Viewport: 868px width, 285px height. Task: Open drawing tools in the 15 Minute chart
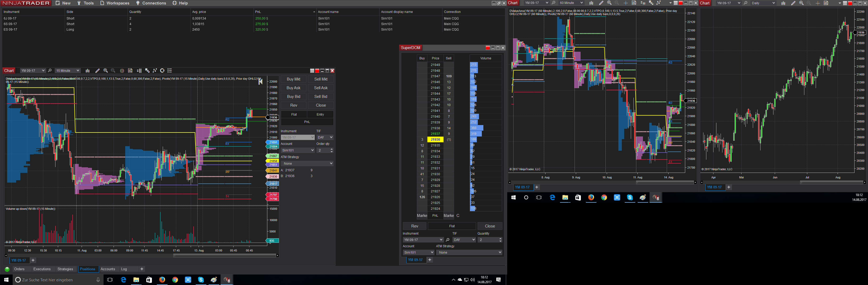click(x=97, y=71)
